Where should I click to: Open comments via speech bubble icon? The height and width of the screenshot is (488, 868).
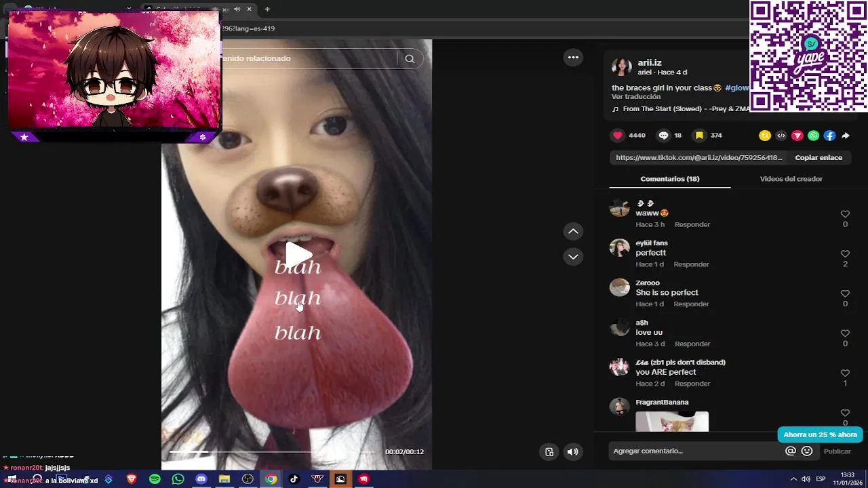[x=663, y=136]
